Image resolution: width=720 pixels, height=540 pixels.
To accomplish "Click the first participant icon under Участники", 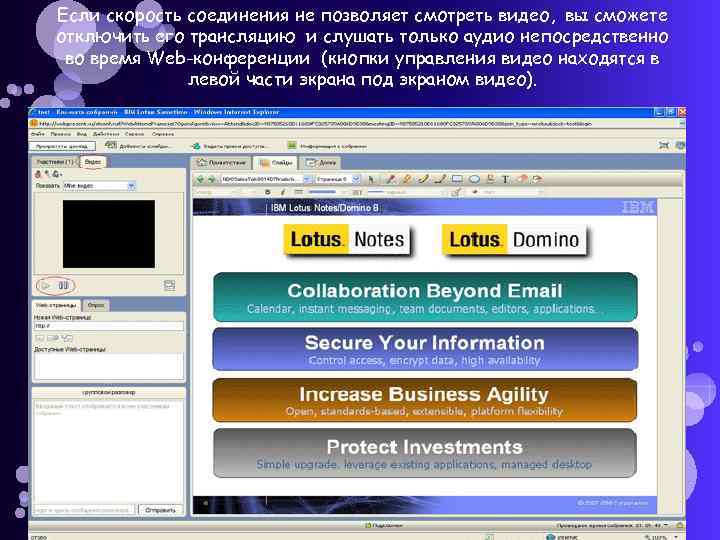I will [38, 174].
